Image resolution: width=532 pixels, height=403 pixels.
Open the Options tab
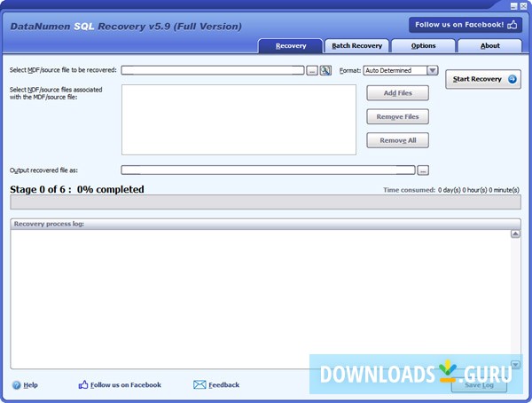423,46
